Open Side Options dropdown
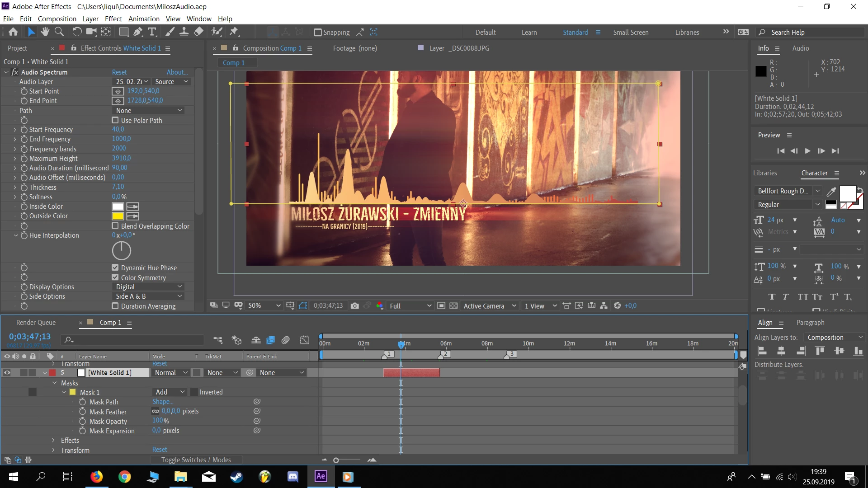This screenshot has height=488, width=868. tap(149, 296)
